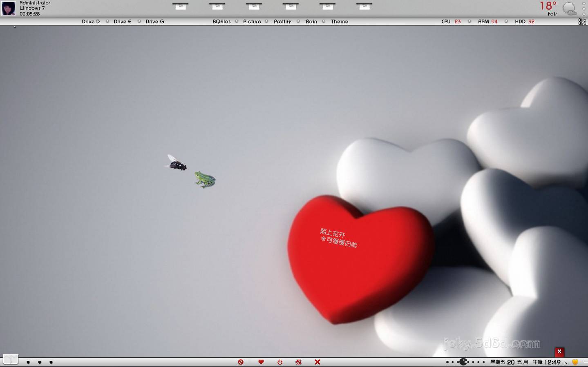Image resolution: width=588 pixels, height=367 pixels.
Task: Expand hidden tray icons chevron
Action: click(566, 363)
